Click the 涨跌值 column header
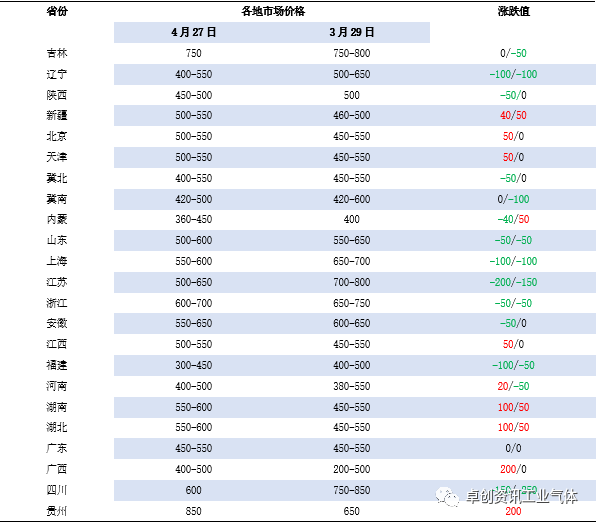This screenshot has height=523, width=596. 514,11
